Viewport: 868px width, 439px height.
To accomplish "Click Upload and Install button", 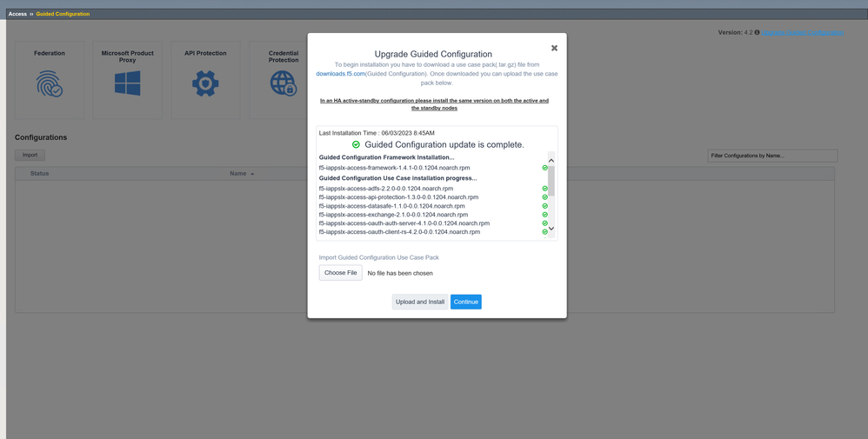I will [419, 302].
